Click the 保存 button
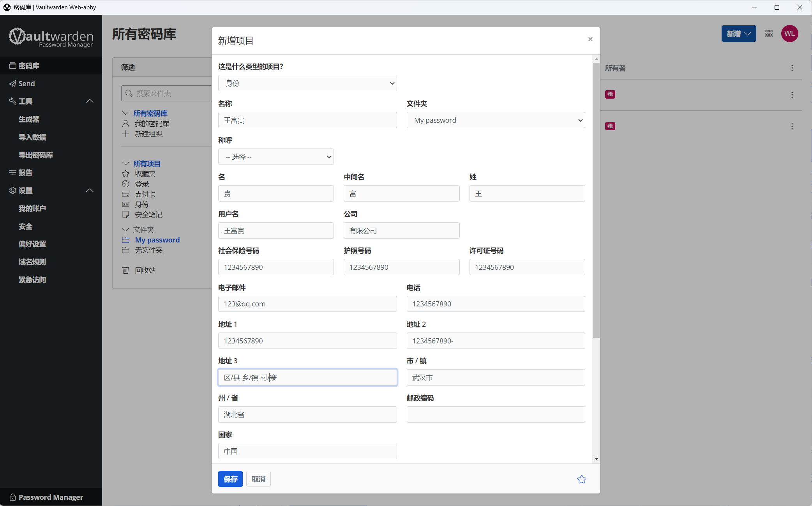The width and height of the screenshot is (812, 506). tap(230, 479)
